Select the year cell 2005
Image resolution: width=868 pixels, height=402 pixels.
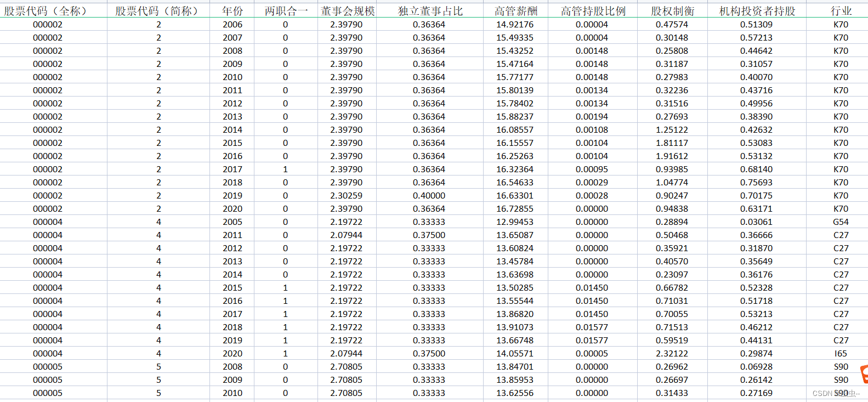tap(232, 222)
